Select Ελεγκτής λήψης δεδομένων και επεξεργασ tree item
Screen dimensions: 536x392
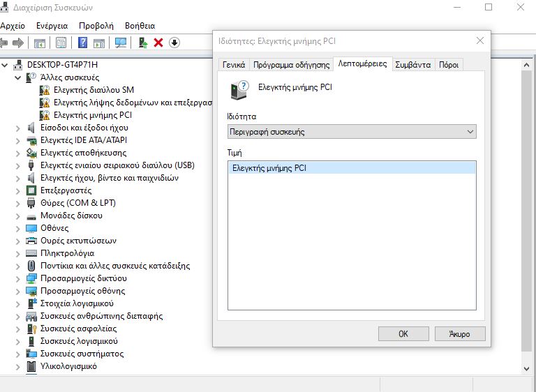(133, 103)
